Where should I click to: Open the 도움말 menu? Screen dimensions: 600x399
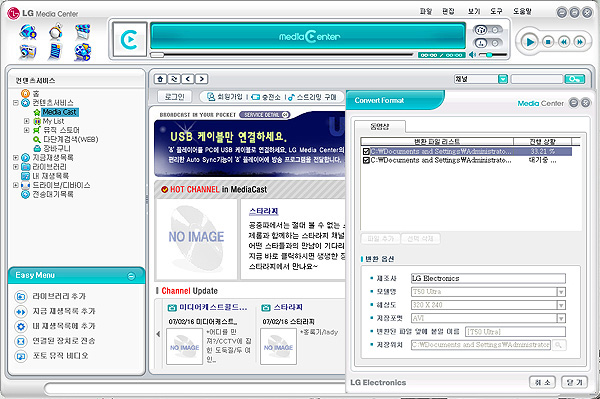click(522, 11)
